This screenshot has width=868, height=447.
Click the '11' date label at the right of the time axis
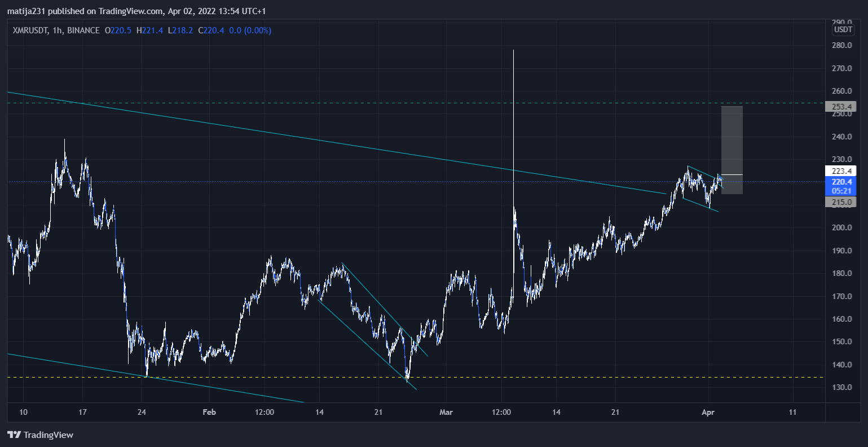pyautogui.click(x=792, y=412)
